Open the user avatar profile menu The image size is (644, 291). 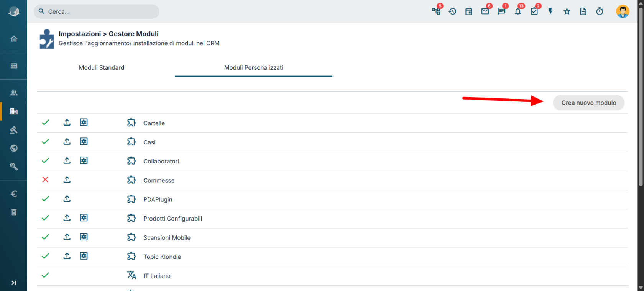(x=623, y=11)
